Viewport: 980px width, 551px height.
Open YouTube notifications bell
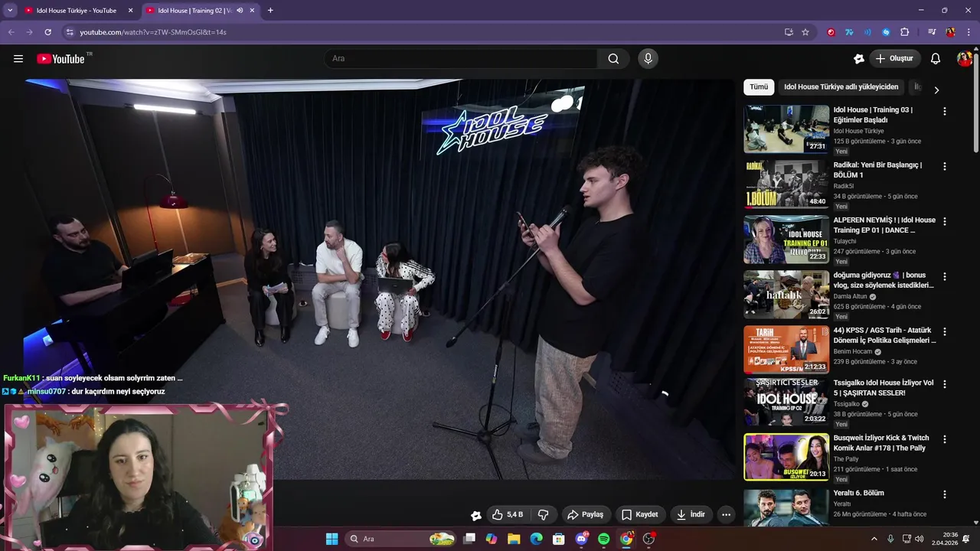[936, 59]
